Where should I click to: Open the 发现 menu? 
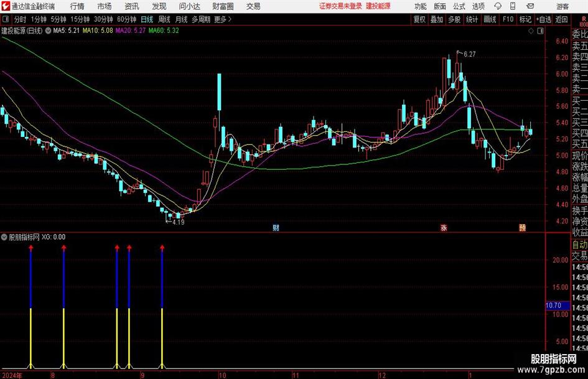159,6
